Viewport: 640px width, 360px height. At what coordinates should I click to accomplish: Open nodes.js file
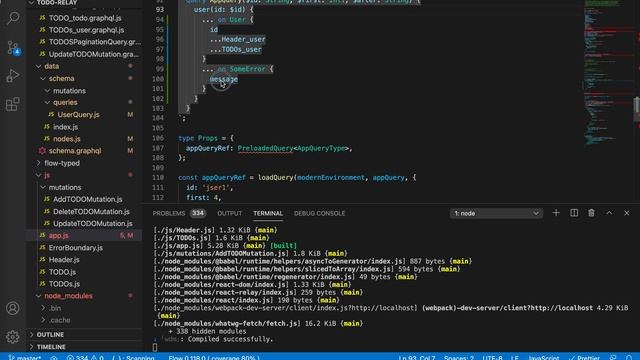click(x=67, y=139)
